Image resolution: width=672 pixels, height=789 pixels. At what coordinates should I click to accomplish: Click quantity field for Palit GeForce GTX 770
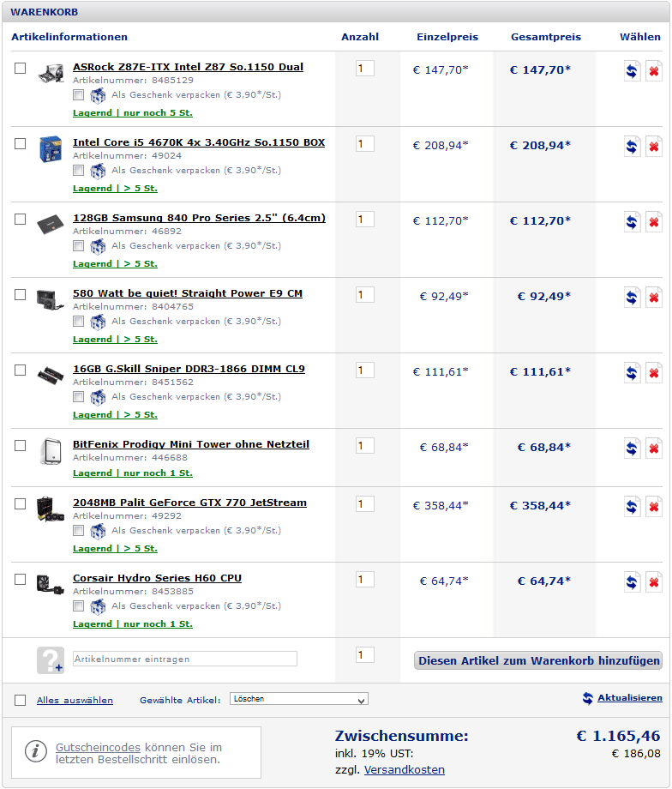[x=364, y=504]
